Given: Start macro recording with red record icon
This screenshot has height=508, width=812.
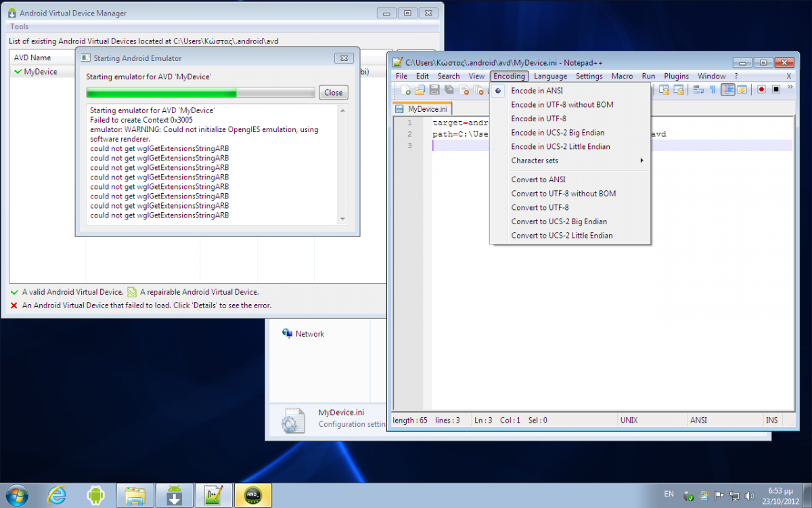Looking at the screenshot, I should (x=761, y=89).
